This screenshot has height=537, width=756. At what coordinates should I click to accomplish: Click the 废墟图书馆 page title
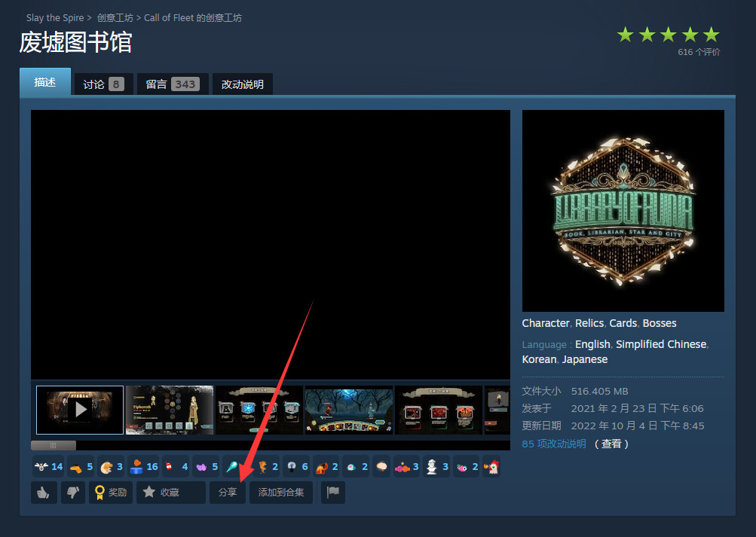pos(75,42)
